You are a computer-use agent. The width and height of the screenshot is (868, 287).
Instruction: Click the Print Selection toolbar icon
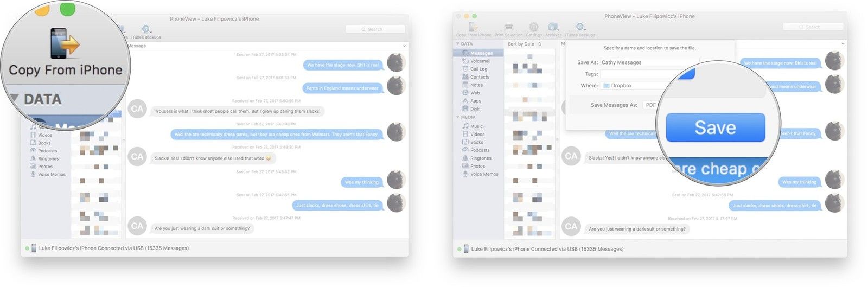tap(508, 28)
